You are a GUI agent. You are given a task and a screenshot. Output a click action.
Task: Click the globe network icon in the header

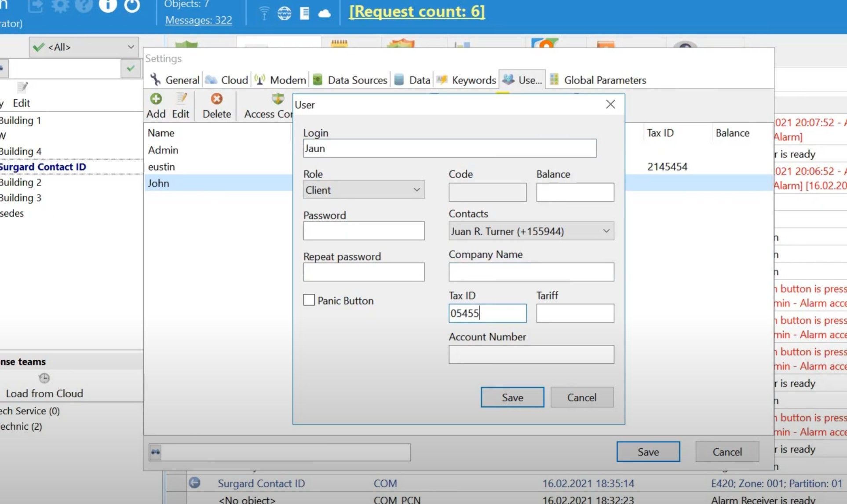click(x=284, y=13)
